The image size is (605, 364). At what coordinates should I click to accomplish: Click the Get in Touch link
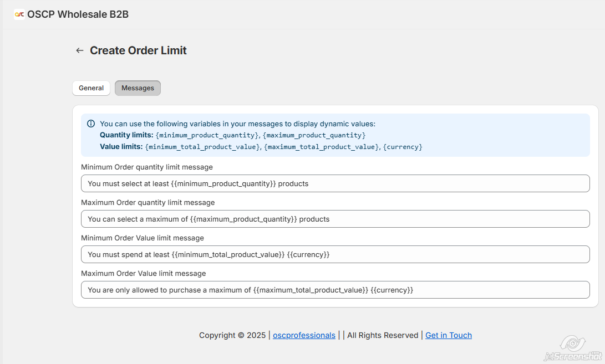coord(449,335)
